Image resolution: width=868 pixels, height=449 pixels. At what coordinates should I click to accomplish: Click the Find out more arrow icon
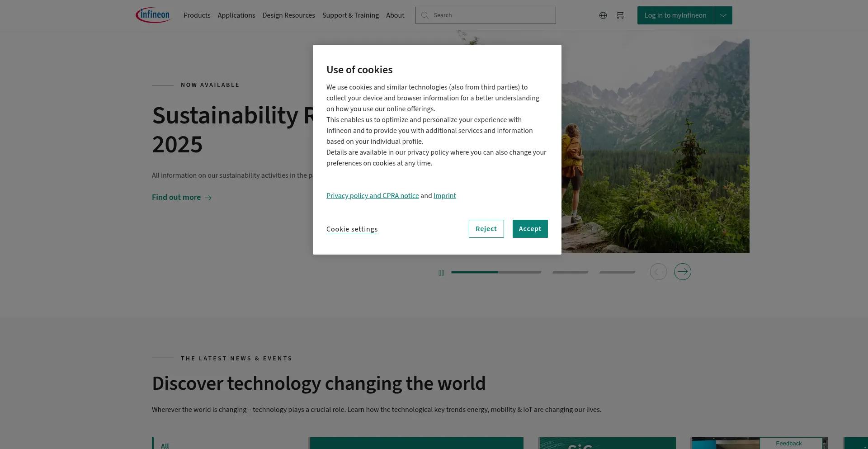(x=208, y=198)
